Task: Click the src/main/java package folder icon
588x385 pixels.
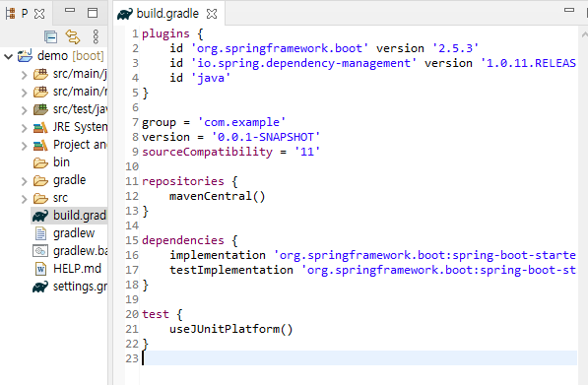Action: click(40, 74)
